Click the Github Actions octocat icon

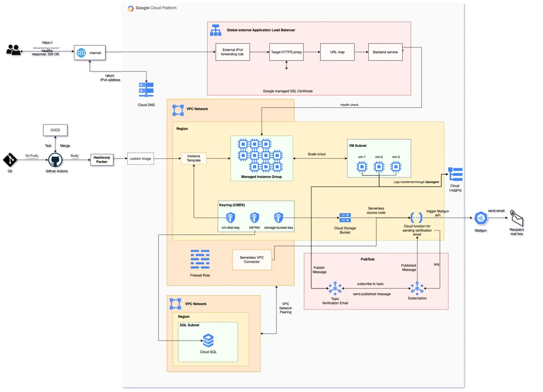pos(55,160)
